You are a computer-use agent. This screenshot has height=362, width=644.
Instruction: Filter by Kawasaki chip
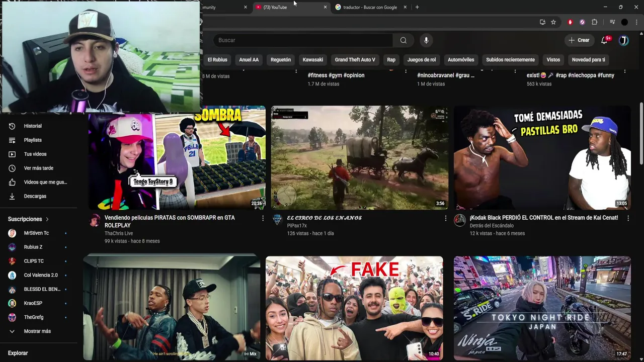coord(313,60)
